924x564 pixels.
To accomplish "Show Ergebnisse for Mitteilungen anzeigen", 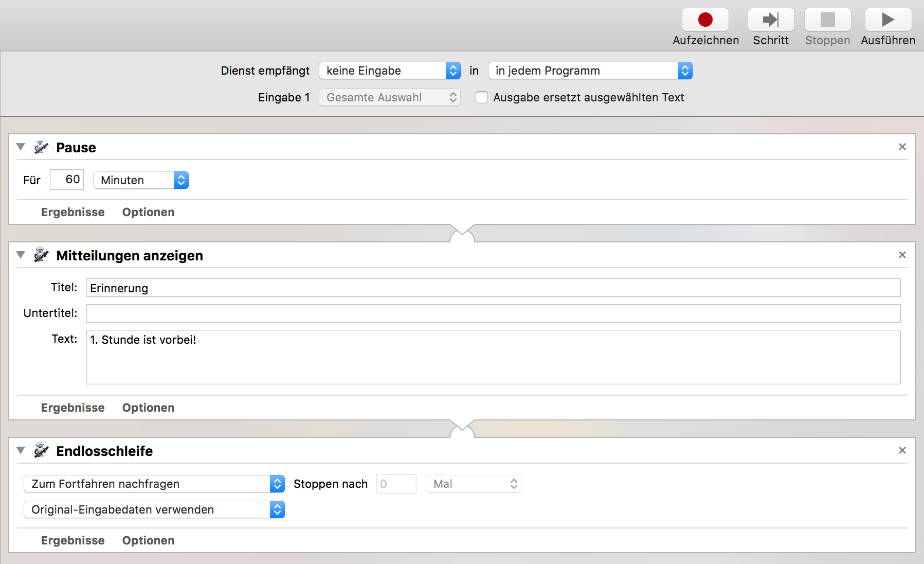I will [73, 408].
